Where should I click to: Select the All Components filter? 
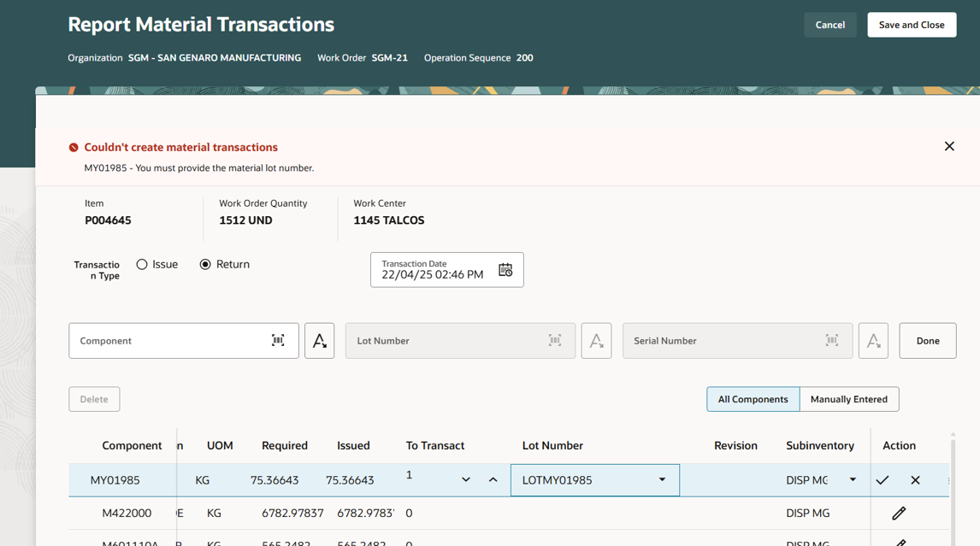[753, 399]
